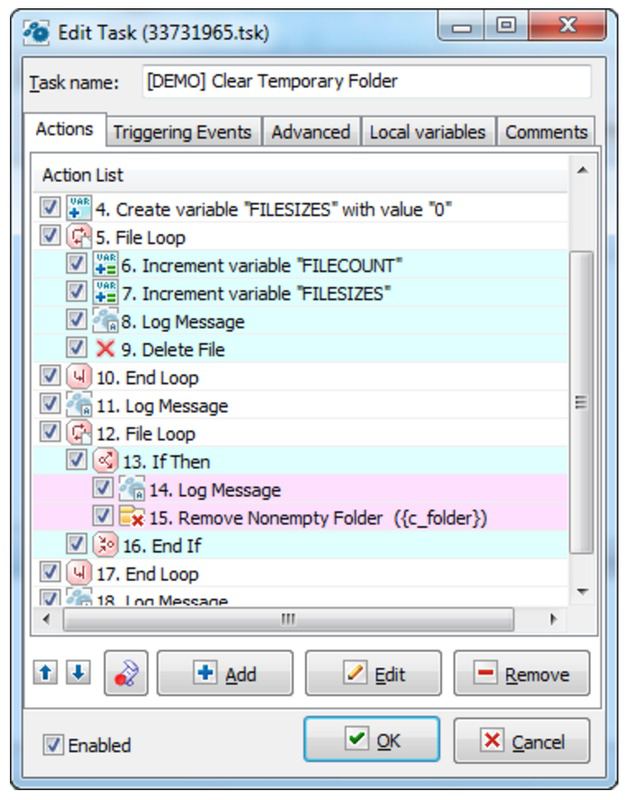Click the Edit action button
The height and width of the screenshot is (800, 630).
[373, 673]
